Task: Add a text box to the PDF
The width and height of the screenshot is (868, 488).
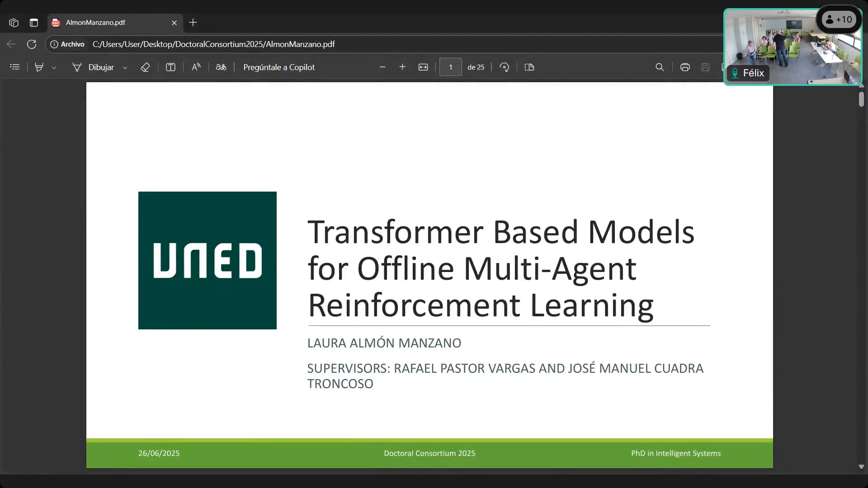Action: click(x=170, y=67)
